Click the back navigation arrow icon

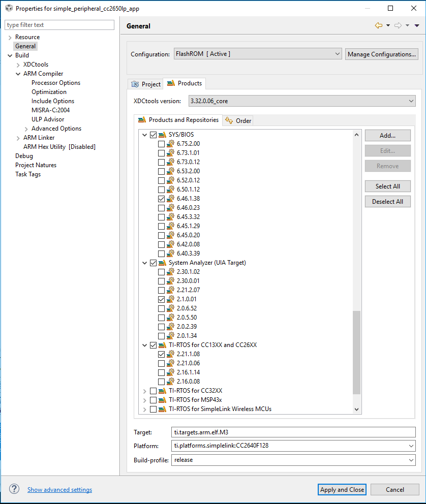(379, 25)
